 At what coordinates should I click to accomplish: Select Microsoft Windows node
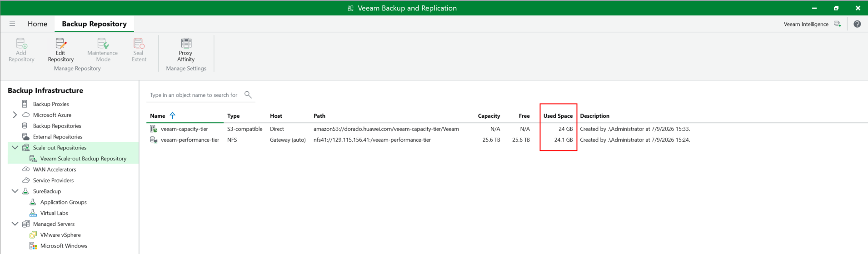(64, 246)
